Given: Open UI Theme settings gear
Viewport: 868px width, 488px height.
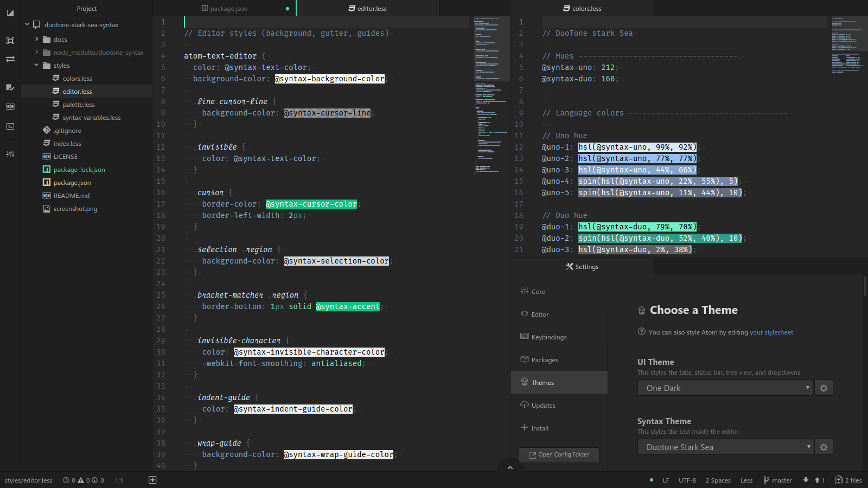Looking at the screenshot, I should click(824, 388).
